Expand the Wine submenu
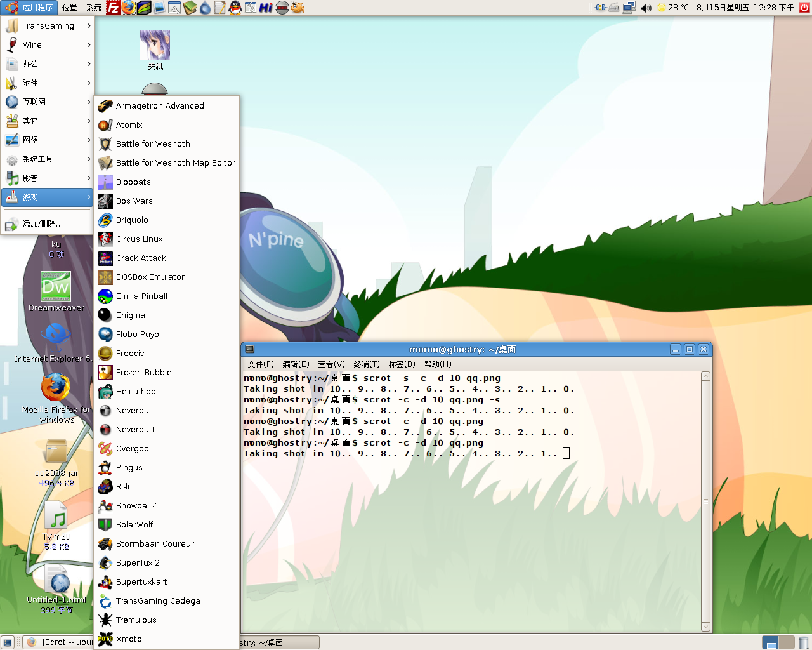This screenshot has height=650, width=812. [x=48, y=45]
